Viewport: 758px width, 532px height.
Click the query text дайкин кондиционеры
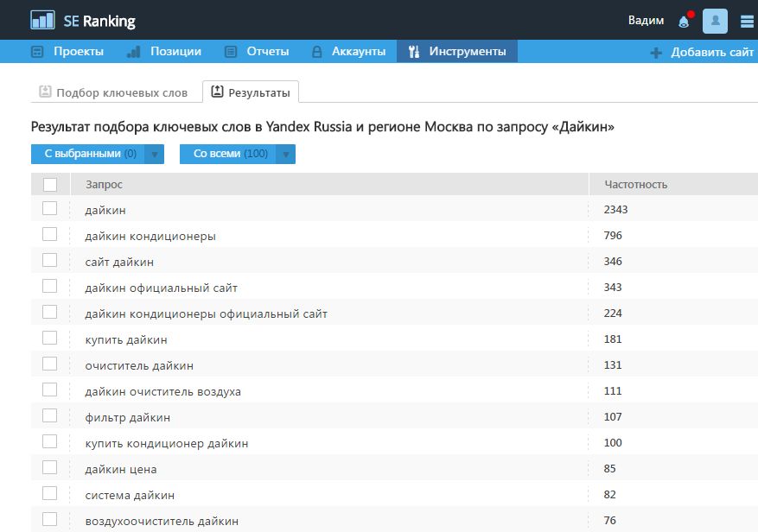(x=150, y=237)
